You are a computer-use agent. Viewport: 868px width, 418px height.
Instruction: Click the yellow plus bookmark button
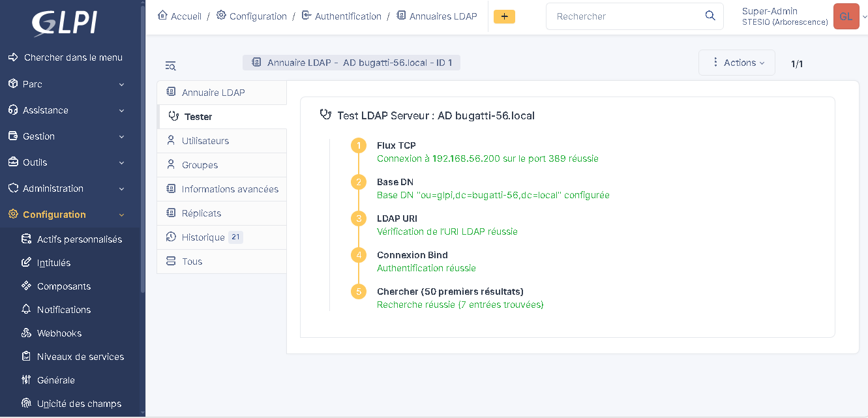pyautogui.click(x=504, y=16)
